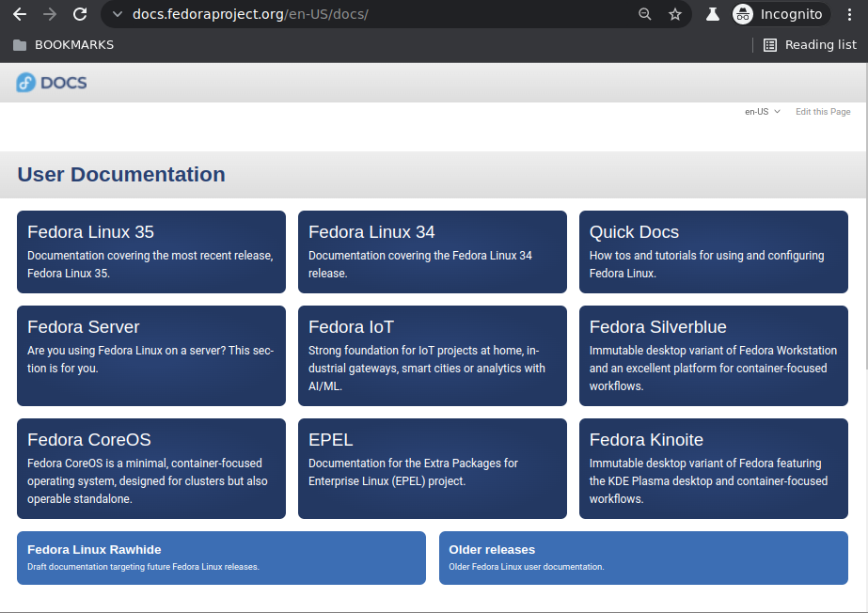868x613 pixels.
Task: Open the Fedora Kinoite documentation card
Action: pos(714,468)
